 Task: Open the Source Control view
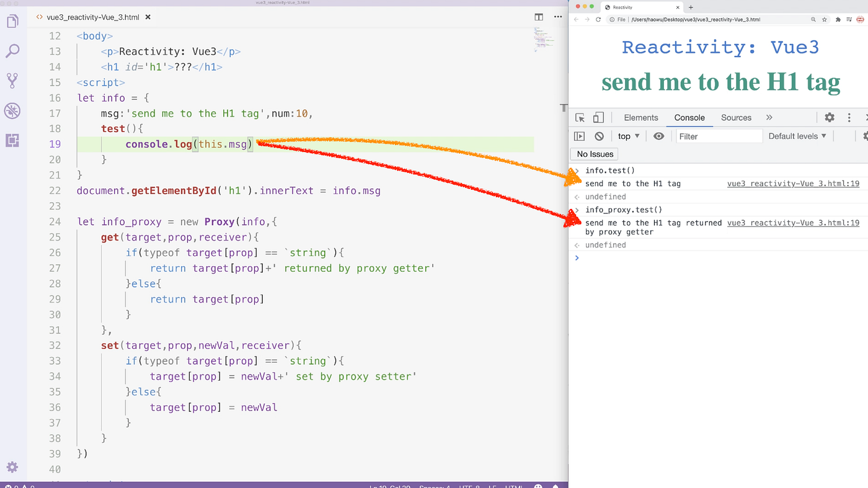tap(12, 81)
